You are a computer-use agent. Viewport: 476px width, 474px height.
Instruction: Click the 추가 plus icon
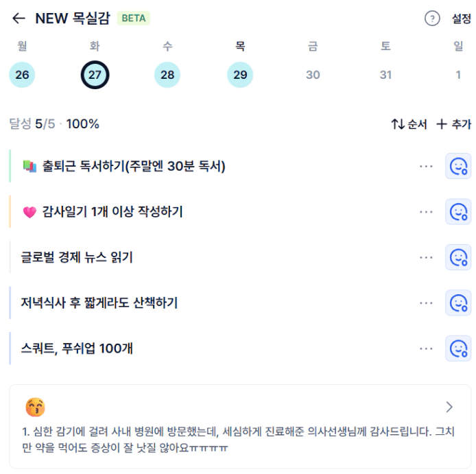(442, 124)
